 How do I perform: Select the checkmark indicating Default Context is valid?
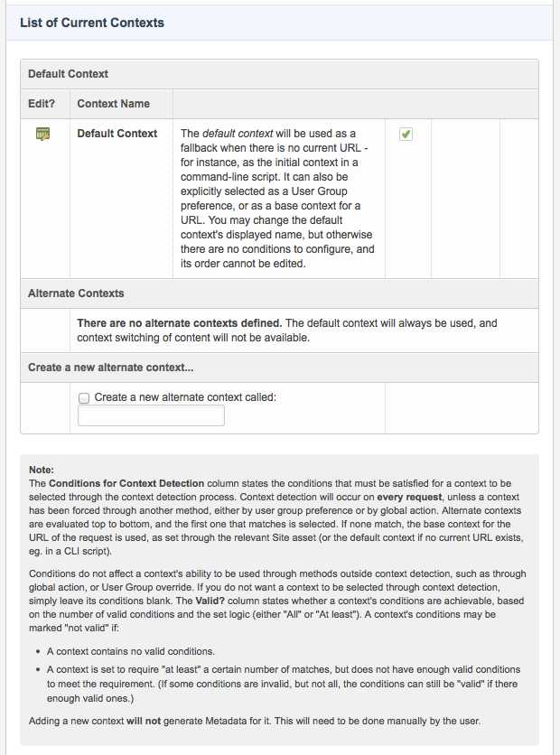[406, 133]
